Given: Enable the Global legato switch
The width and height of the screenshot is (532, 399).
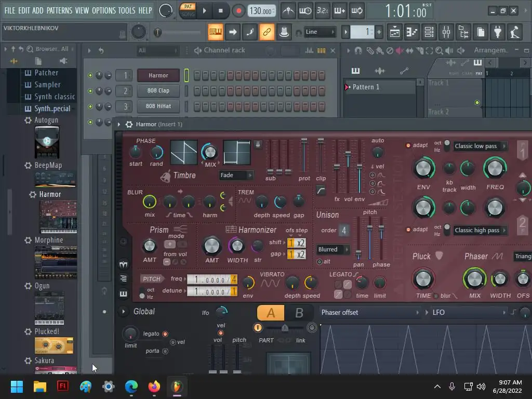Looking at the screenshot, I should pyautogui.click(x=165, y=334).
